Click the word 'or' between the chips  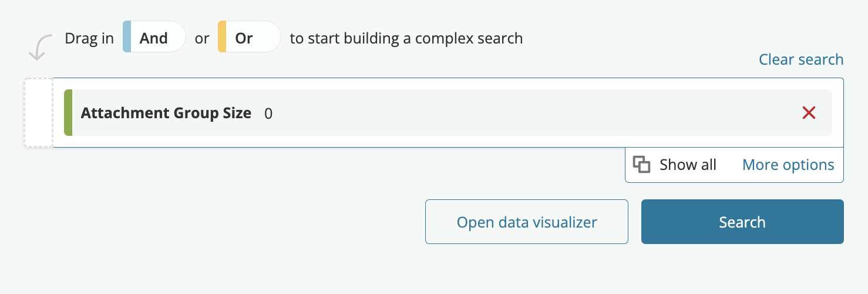tap(202, 39)
